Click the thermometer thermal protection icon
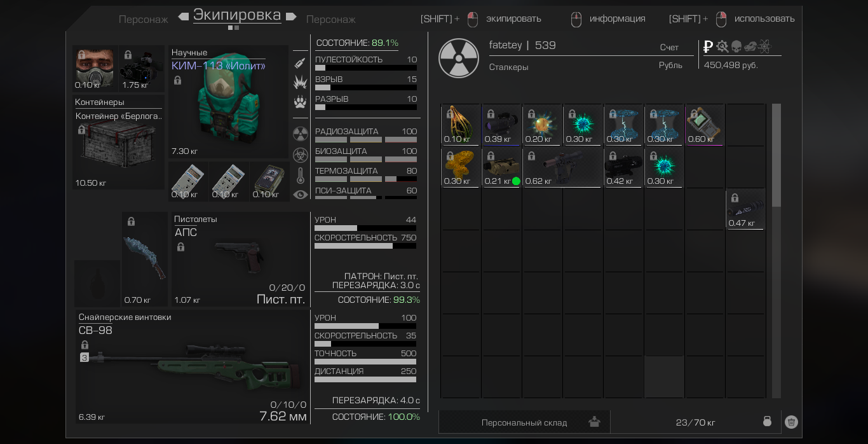Image resolution: width=868 pixels, height=444 pixels. [x=301, y=175]
